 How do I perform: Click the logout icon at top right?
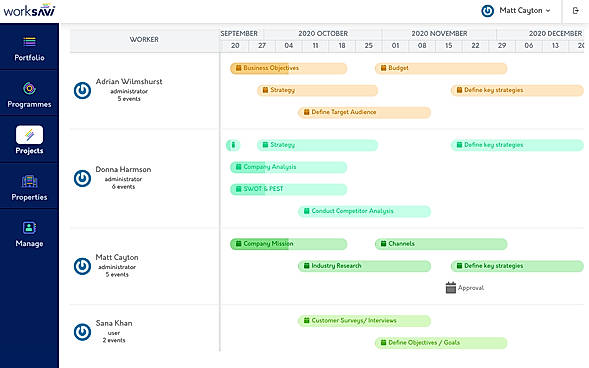(575, 11)
